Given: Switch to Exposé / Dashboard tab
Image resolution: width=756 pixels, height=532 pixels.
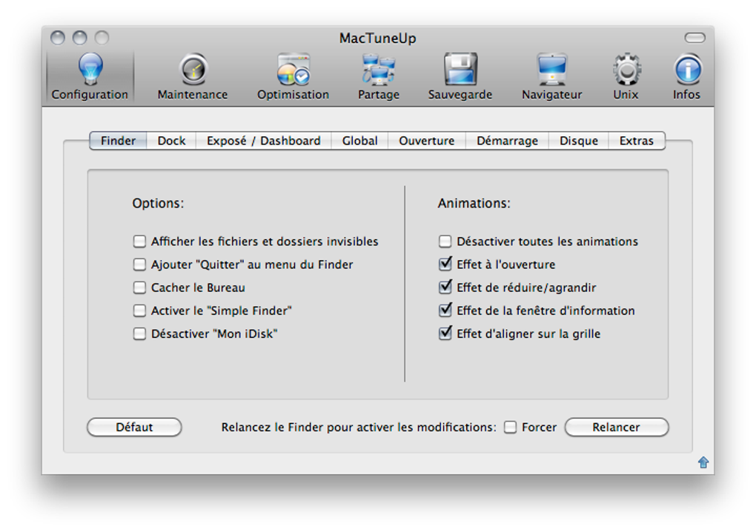Looking at the screenshot, I should tap(264, 141).
